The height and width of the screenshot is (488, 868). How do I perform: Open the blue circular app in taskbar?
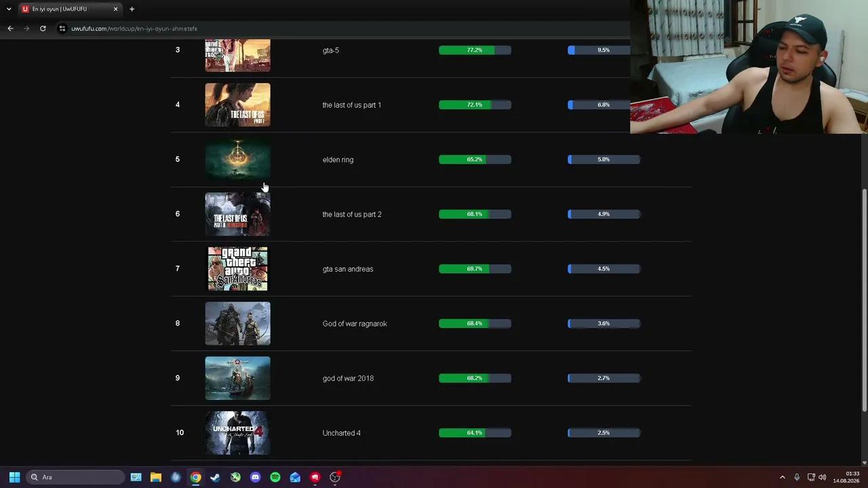pyautogui.click(x=176, y=477)
